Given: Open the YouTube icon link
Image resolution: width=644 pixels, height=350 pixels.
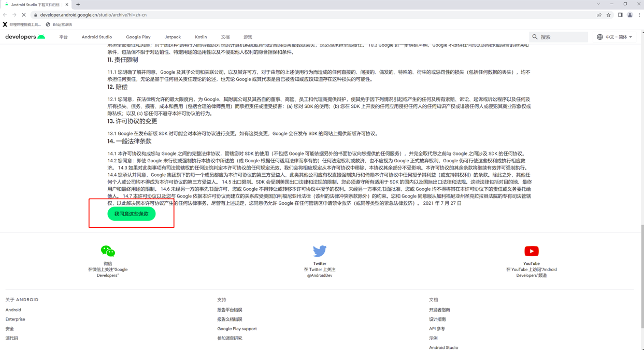Looking at the screenshot, I should 532,251.
